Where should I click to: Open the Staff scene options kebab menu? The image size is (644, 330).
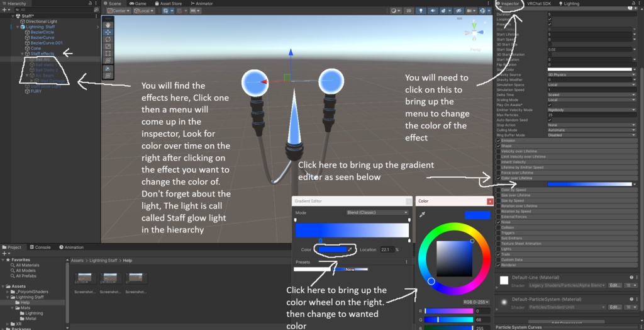(x=97, y=16)
